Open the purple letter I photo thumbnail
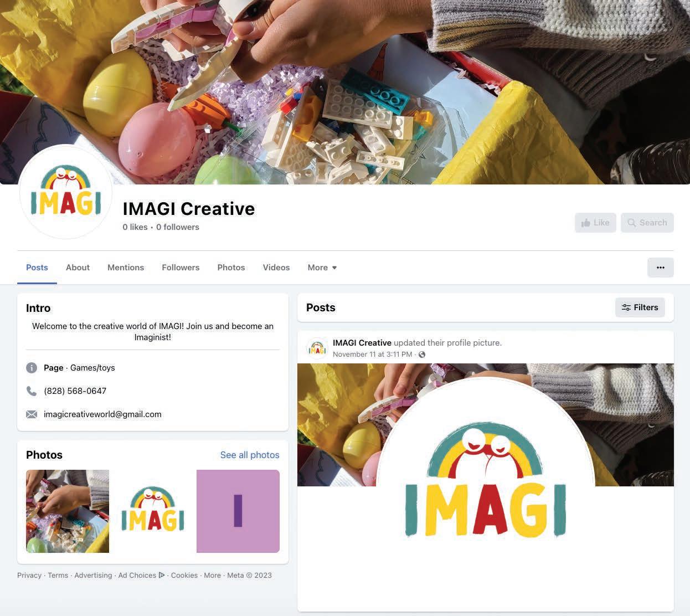The image size is (690, 616). click(238, 511)
